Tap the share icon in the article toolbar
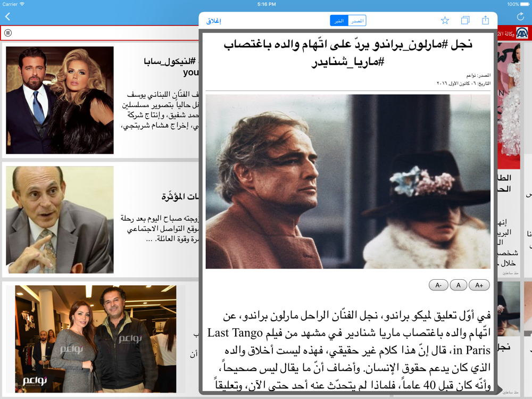Screen dimensions: 532x399 pyautogui.click(x=485, y=21)
